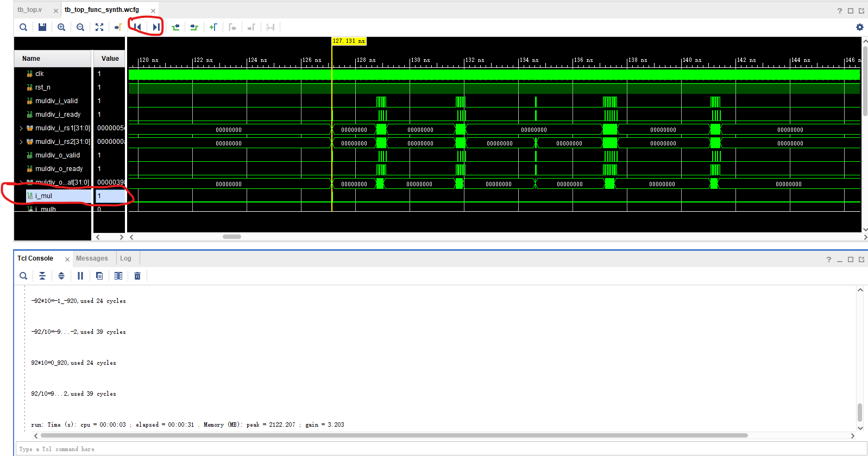This screenshot has height=456, width=868.
Task: Add a waveform marker
Action: [213, 27]
